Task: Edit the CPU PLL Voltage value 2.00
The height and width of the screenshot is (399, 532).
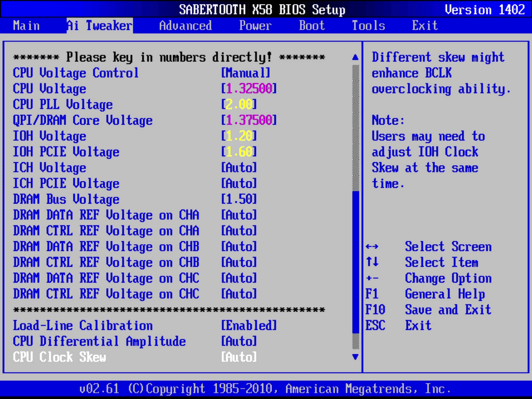Action: (239, 104)
